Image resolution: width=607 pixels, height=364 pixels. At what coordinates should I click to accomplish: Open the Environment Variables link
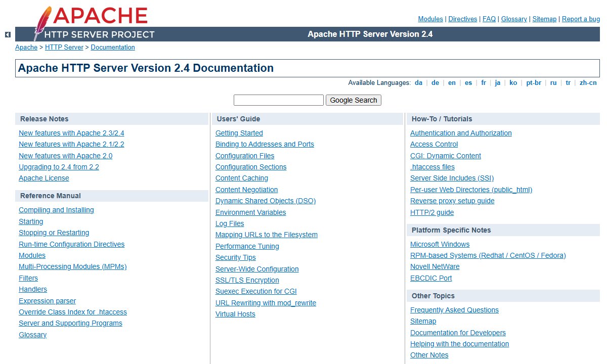point(251,213)
